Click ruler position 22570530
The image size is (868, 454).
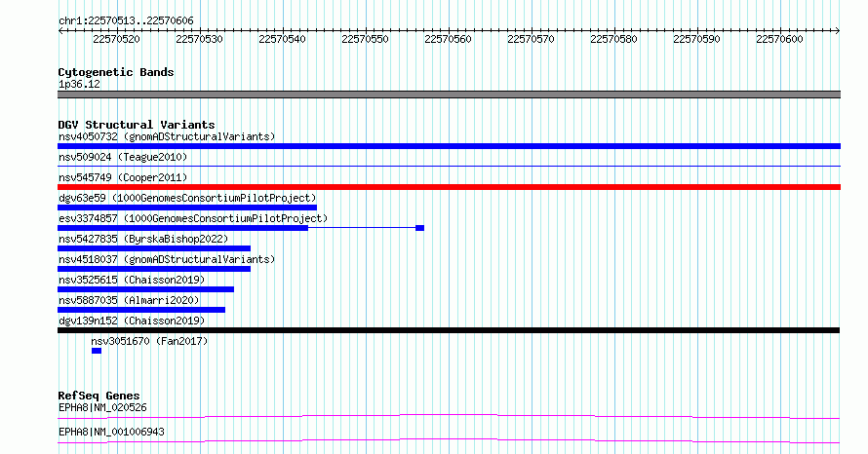[x=199, y=39]
